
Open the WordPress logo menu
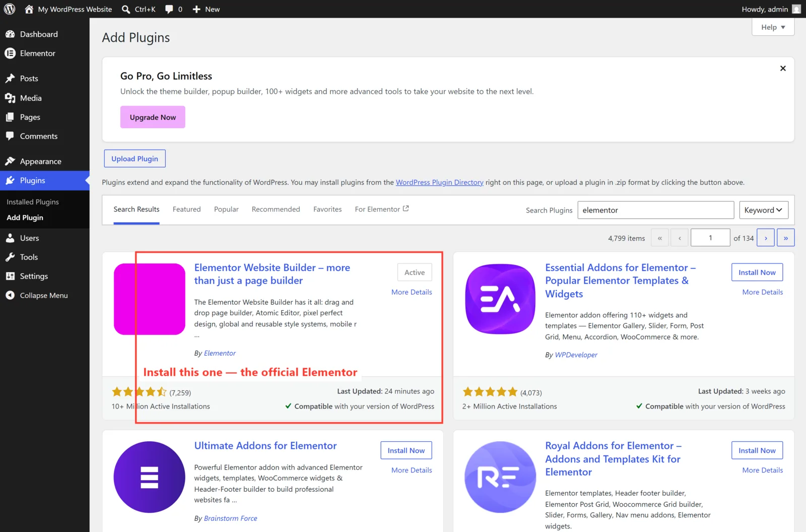click(x=10, y=9)
